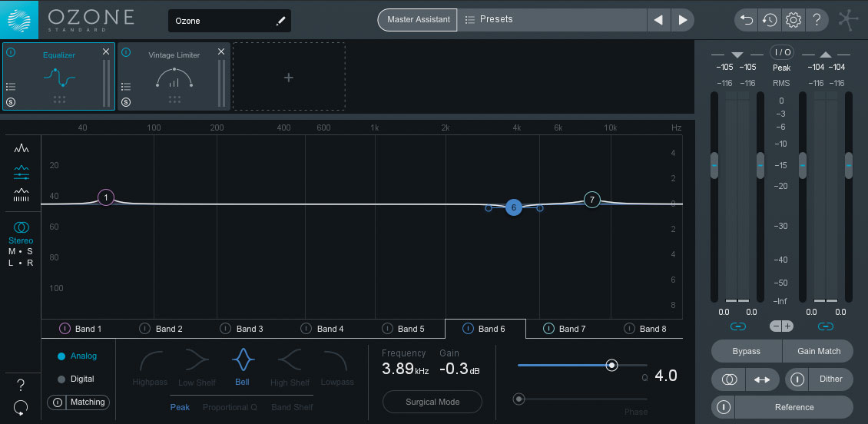This screenshot has height=424, width=868.
Task: Click the -0.3 dB gain value
Action: pos(459,369)
